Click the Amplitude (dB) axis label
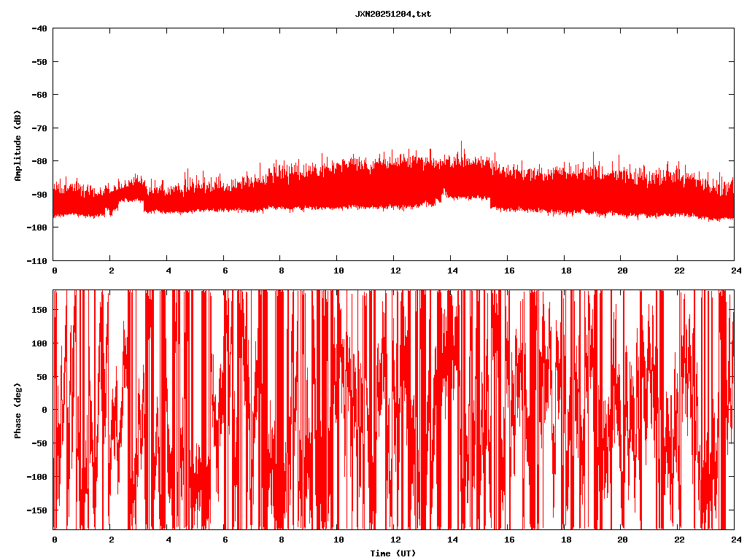Screen dimensions: 747x560 [x=18, y=145]
